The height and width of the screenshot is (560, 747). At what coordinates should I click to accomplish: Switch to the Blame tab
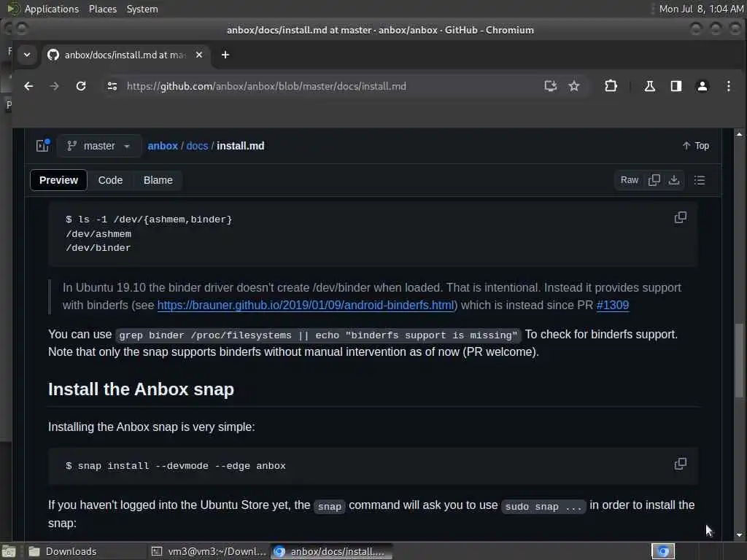(x=158, y=180)
